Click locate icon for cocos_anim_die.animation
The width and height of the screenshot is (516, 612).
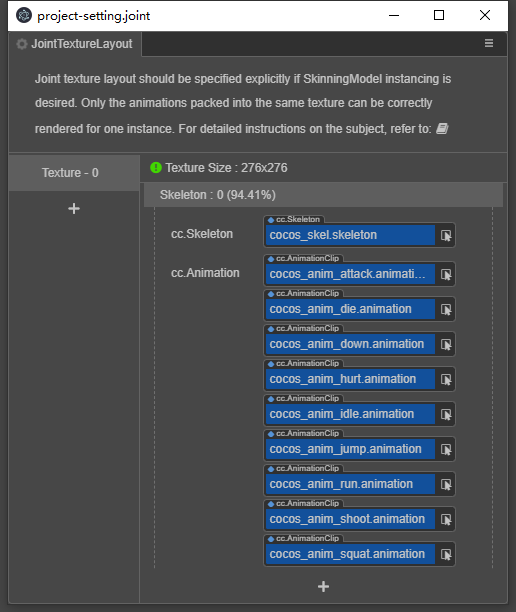pos(446,310)
